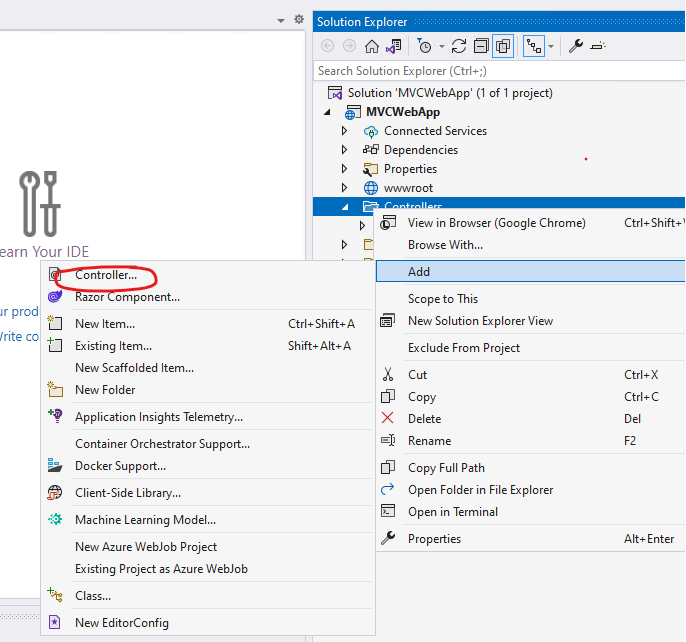Image resolution: width=686 pixels, height=642 pixels.
Task: Click the wwwroot globe icon
Action: click(371, 188)
